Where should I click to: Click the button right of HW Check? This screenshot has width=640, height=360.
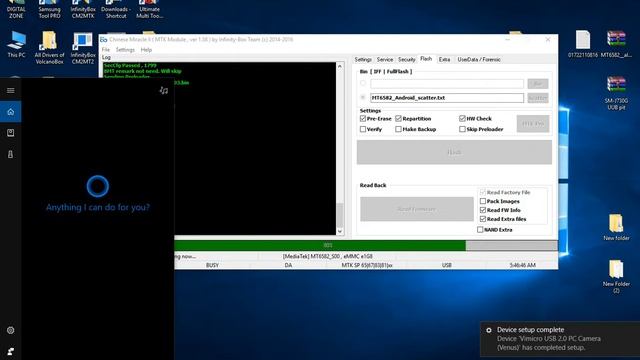533,124
